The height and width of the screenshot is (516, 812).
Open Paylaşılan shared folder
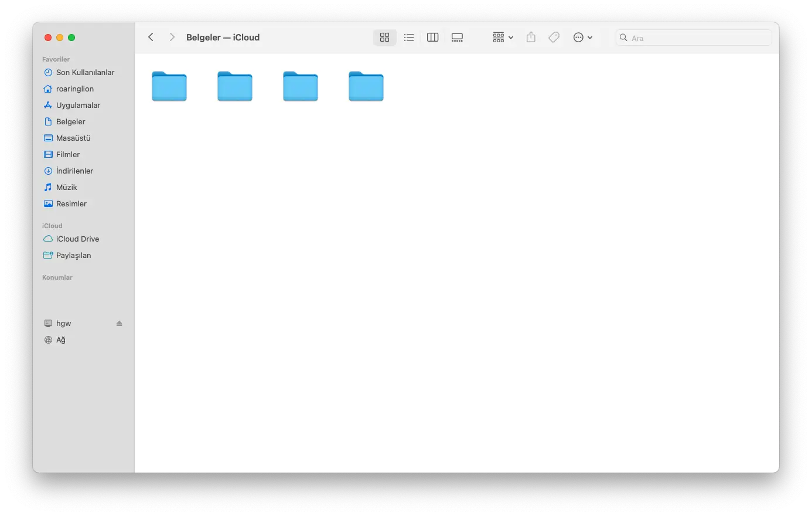pyautogui.click(x=83, y=256)
